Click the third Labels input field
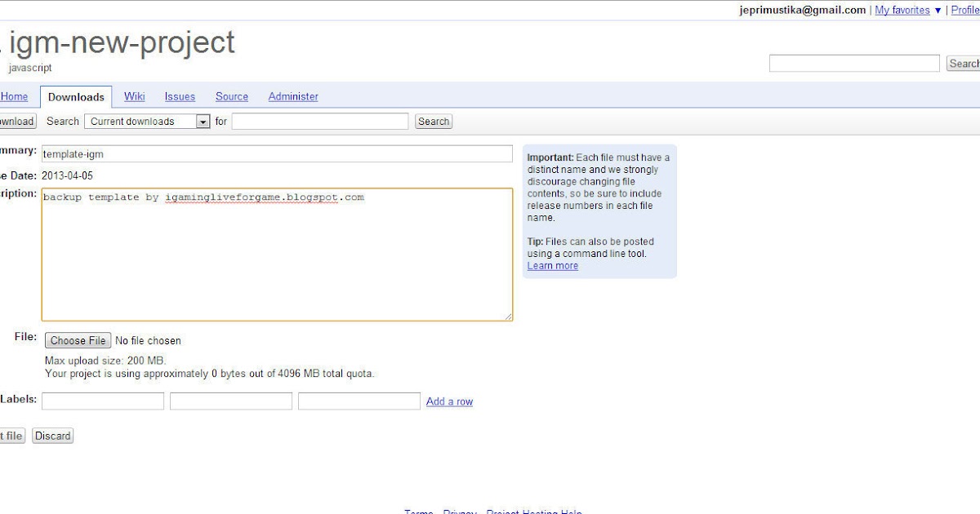The image size is (980, 514). 359,401
